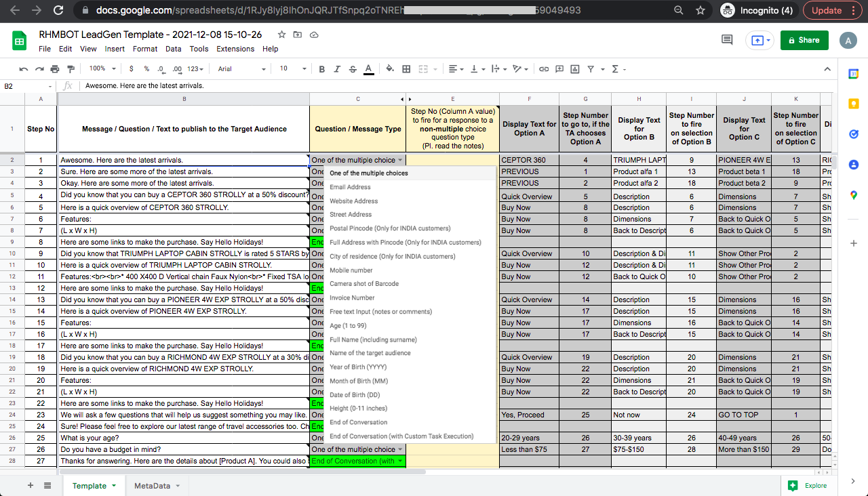Open the text color picker
Image resolution: width=868 pixels, height=496 pixels.
click(x=368, y=68)
